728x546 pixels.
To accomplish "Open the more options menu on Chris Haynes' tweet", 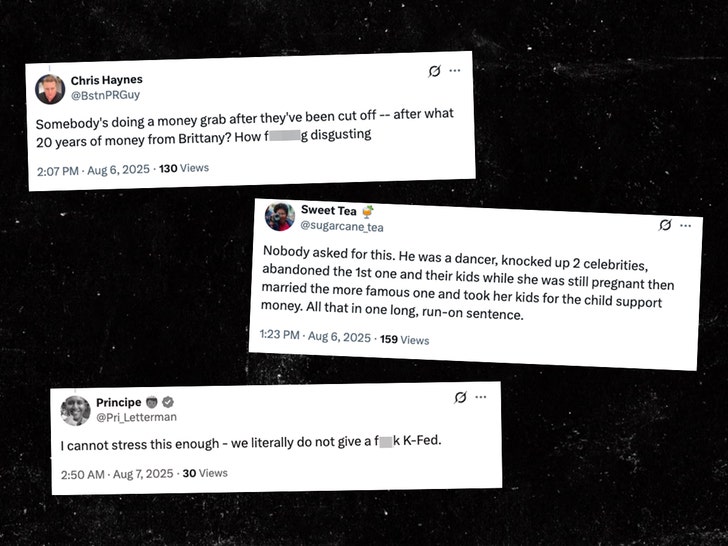I will (455, 71).
